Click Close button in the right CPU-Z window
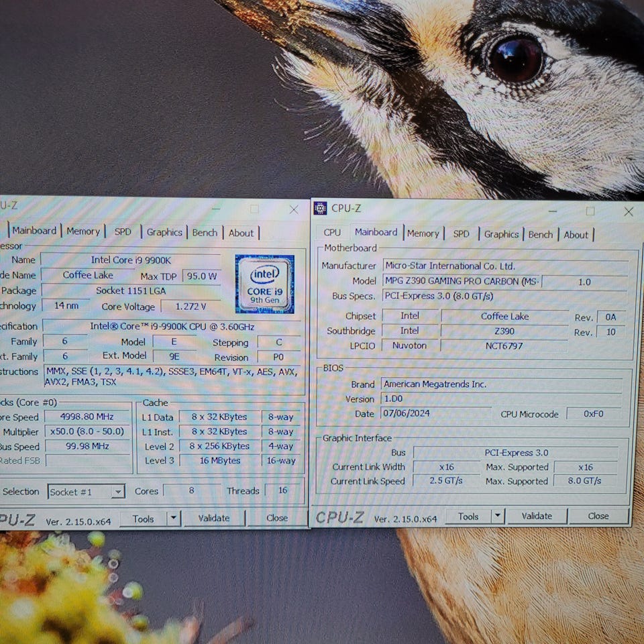 (598, 516)
